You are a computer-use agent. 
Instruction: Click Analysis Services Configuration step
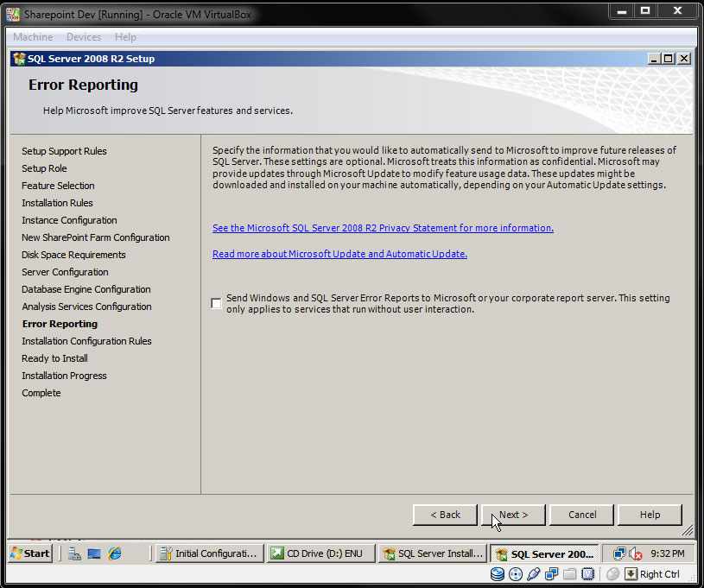(x=86, y=307)
